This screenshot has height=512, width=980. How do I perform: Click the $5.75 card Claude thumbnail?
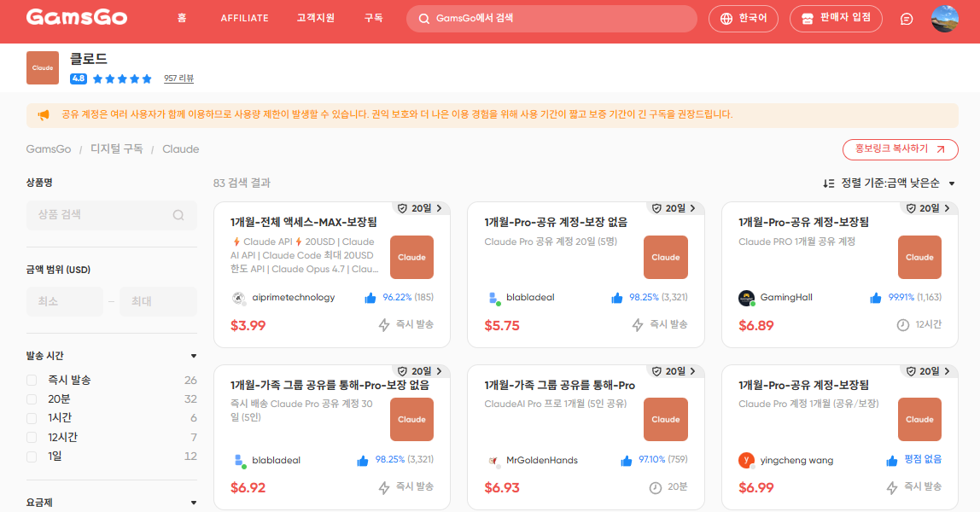tap(666, 257)
